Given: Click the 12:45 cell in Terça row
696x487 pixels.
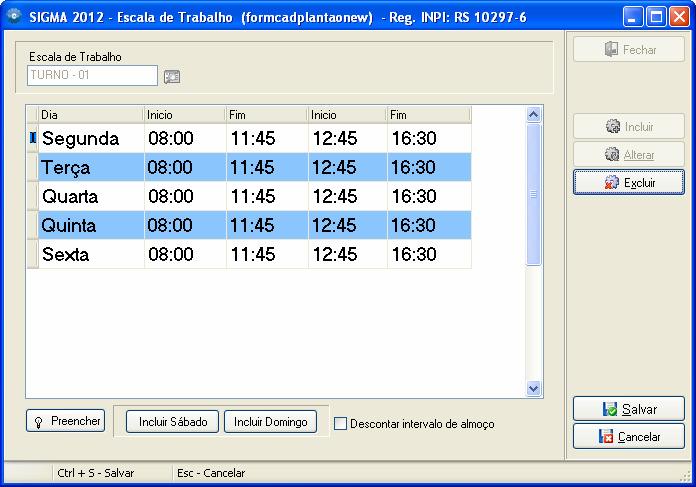Looking at the screenshot, I should click(348, 167).
